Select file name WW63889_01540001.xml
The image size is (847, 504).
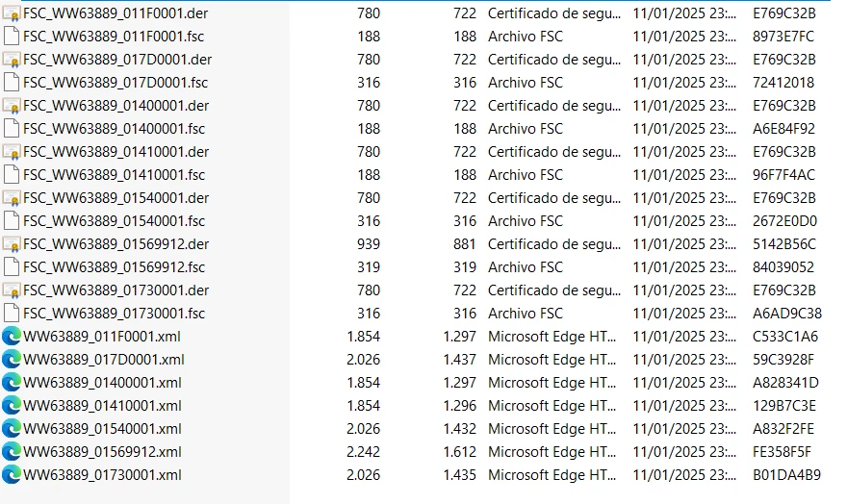(103, 429)
